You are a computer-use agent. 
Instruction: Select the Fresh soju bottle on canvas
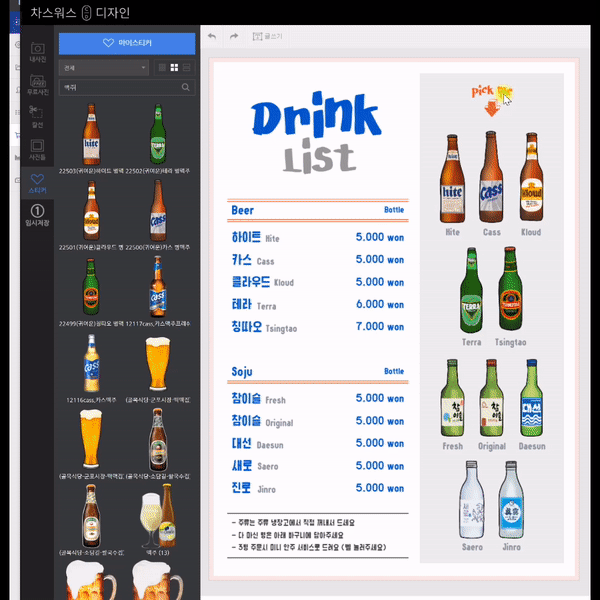coord(453,398)
